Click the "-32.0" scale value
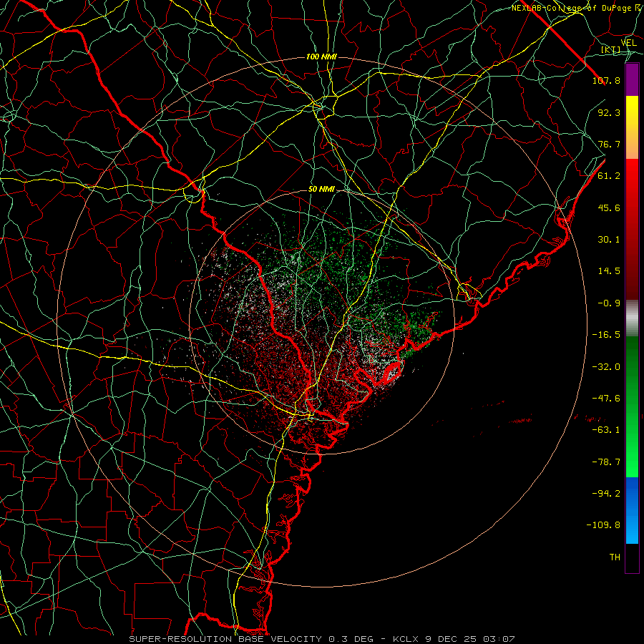644x644 pixels. (x=606, y=367)
